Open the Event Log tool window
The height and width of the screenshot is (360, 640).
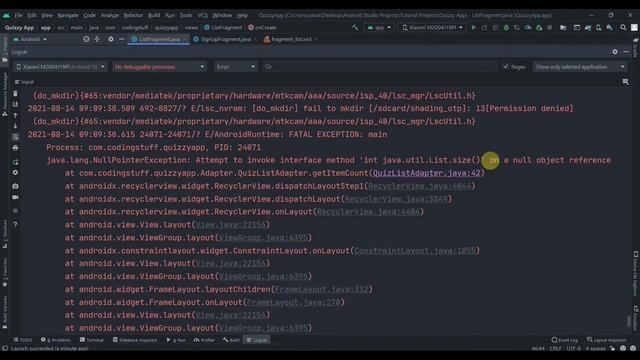pyautogui.click(x=565, y=340)
